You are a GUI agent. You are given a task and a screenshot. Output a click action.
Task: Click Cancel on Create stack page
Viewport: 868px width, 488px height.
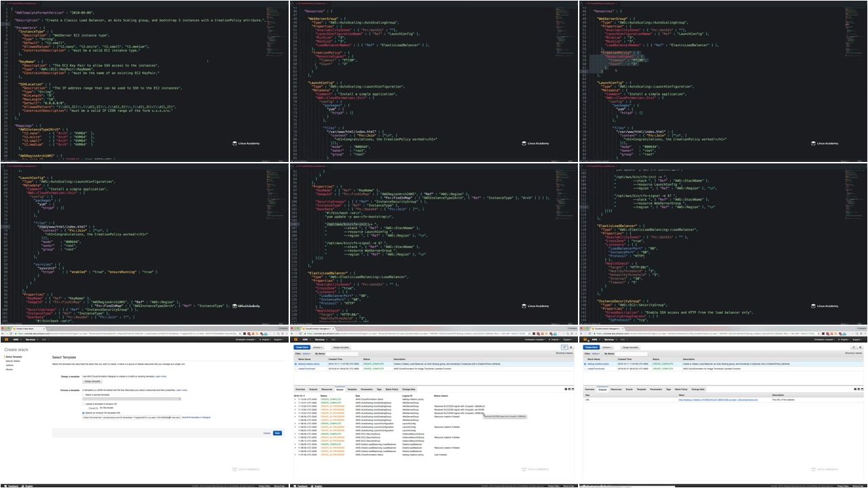[x=267, y=433]
